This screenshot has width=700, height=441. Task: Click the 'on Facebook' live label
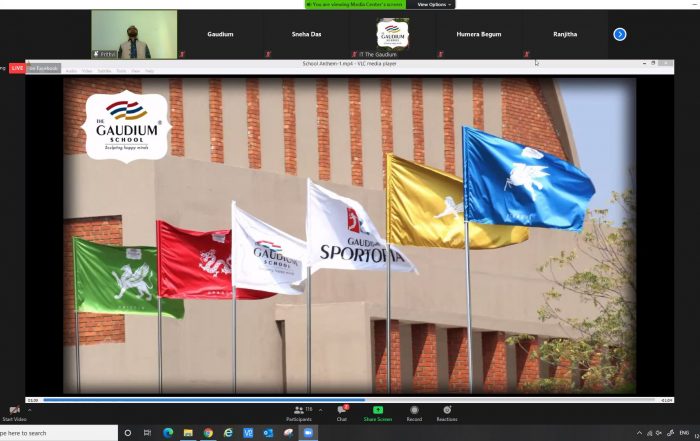click(43, 68)
